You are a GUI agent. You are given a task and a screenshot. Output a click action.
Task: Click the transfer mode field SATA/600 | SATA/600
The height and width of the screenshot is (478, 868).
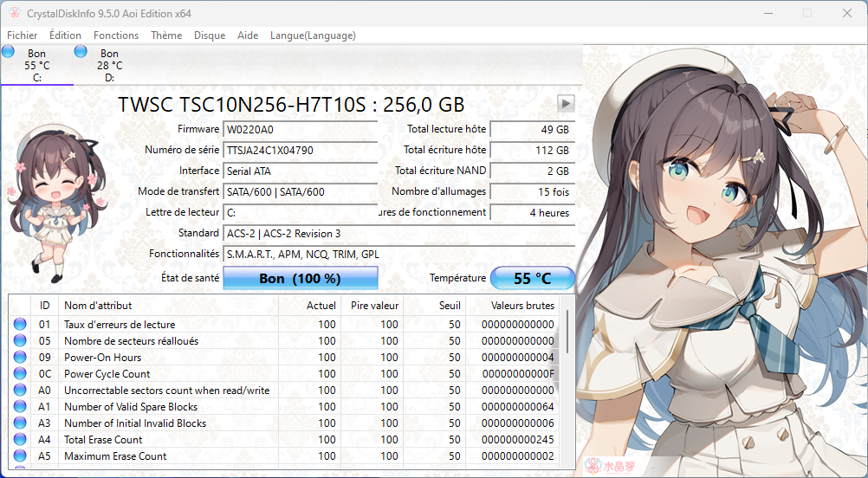pyautogui.click(x=300, y=192)
